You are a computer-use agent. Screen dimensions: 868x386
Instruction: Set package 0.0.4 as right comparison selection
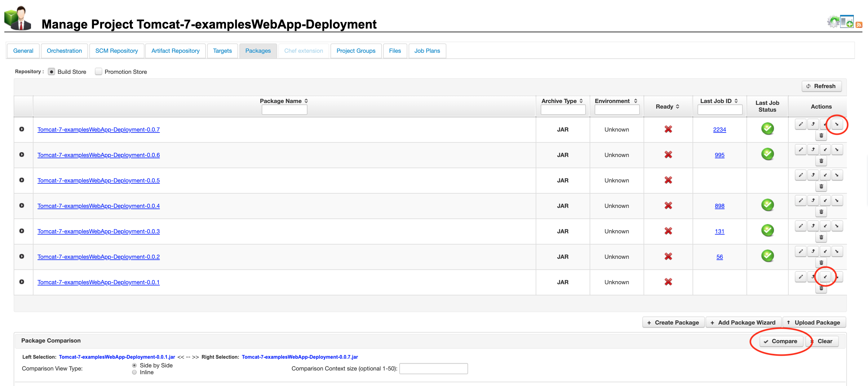pyautogui.click(x=837, y=200)
